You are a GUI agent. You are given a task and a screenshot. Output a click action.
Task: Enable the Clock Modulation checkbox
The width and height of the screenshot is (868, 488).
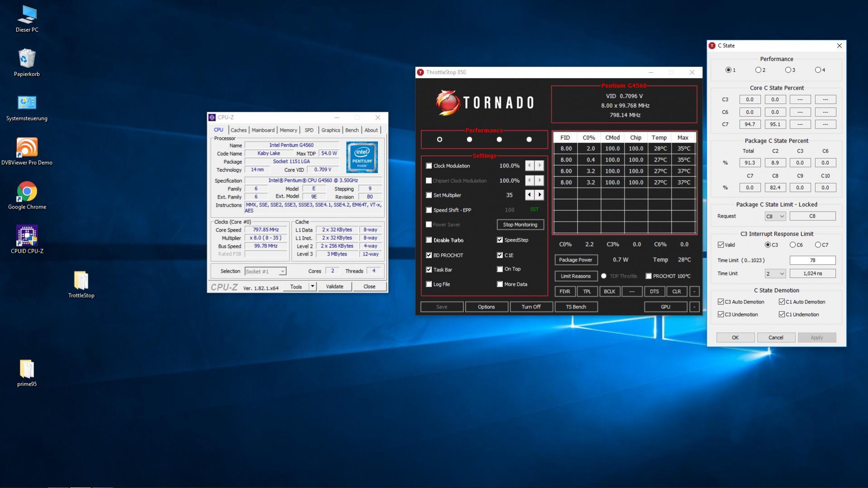[x=429, y=166]
